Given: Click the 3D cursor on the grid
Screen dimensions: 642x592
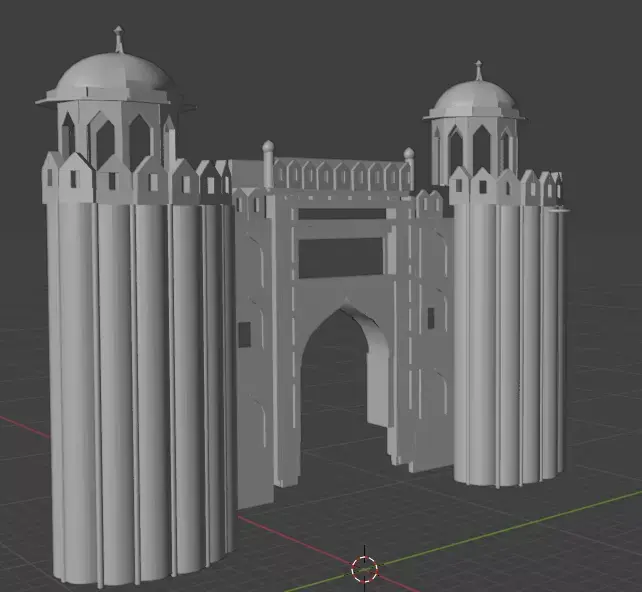Looking at the screenshot, I should (364, 569).
